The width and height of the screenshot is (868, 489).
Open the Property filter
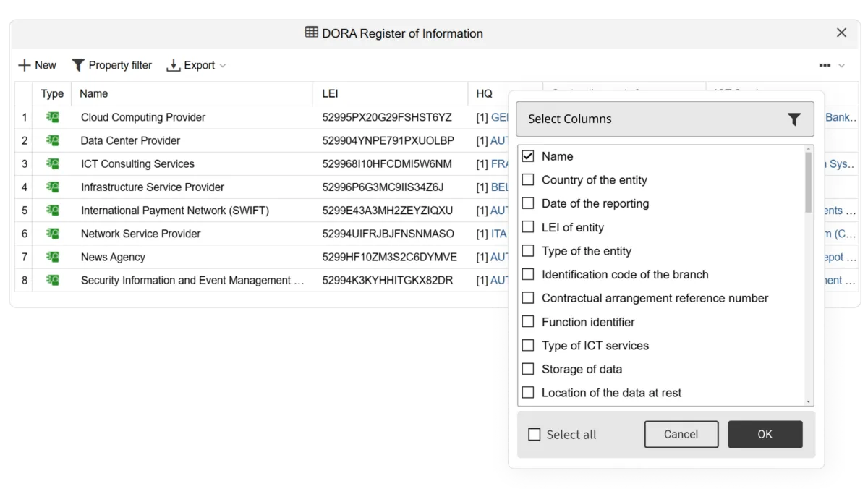tap(112, 65)
